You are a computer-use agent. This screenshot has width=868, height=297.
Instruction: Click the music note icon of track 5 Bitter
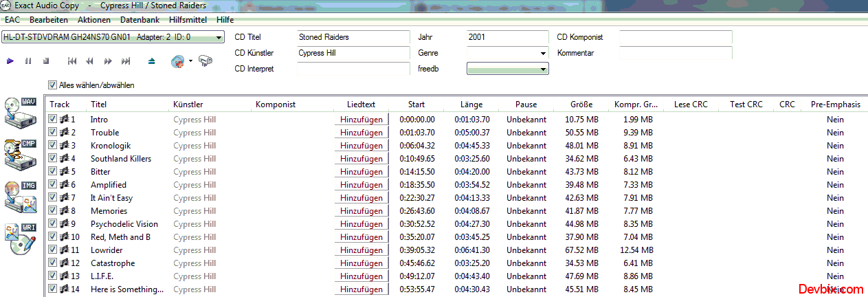point(64,172)
